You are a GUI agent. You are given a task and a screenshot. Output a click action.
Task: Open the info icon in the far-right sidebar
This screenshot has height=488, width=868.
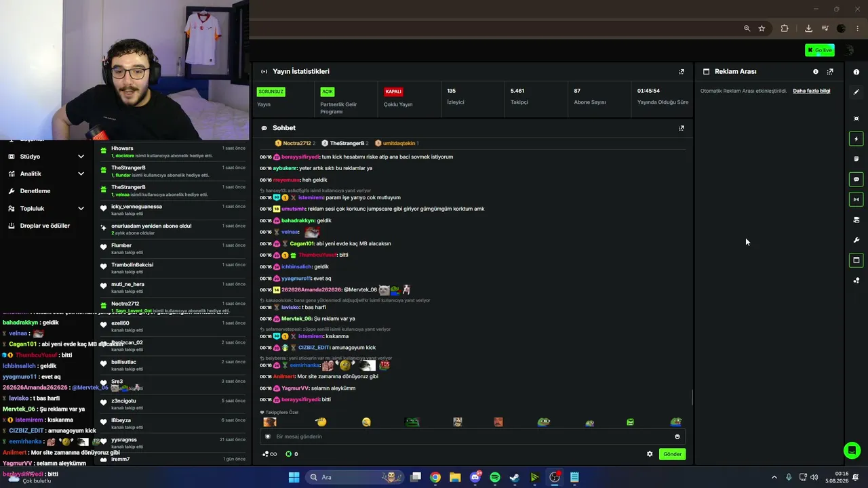click(x=856, y=72)
